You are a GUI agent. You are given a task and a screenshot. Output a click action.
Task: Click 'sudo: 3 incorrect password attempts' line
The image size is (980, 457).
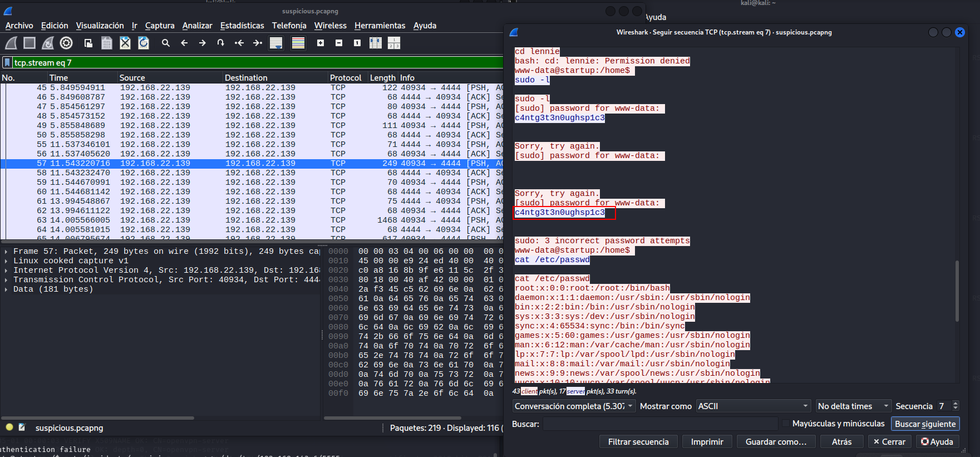pyautogui.click(x=602, y=241)
